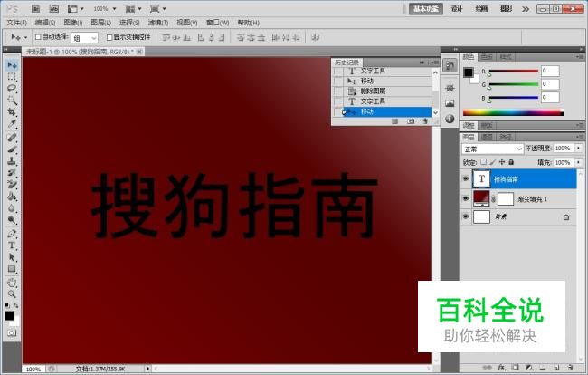
Task: Click the R red channel slider
Action: tap(514, 71)
